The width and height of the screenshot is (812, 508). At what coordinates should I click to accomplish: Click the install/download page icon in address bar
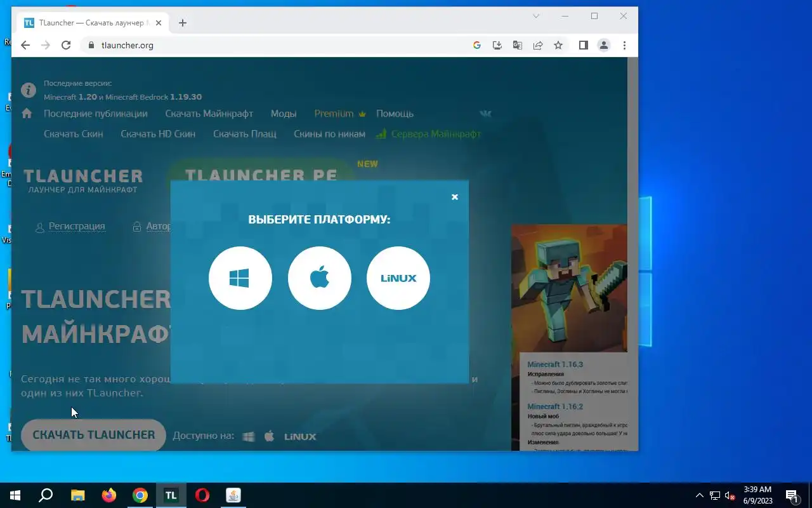(x=497, y=45)
